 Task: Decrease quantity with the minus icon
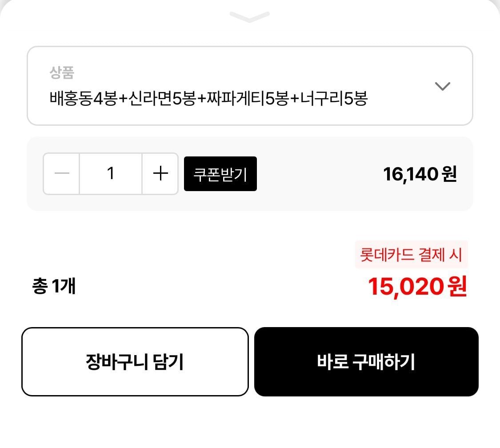pyautogui.click(x=62, y=174)
